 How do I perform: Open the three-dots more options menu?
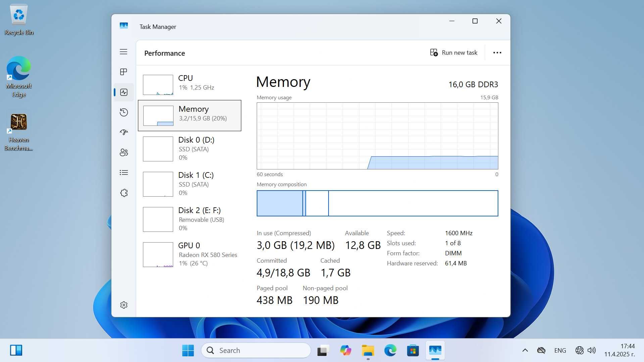[497, 53]
